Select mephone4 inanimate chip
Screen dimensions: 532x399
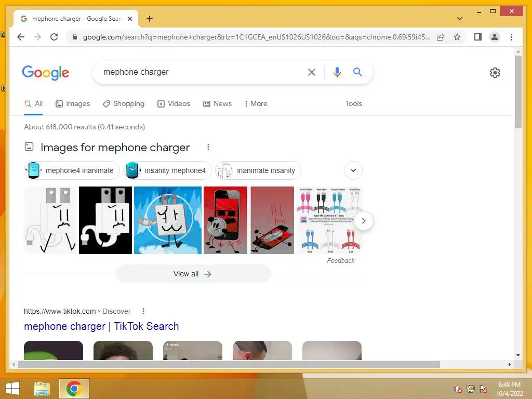coord(72,170)
